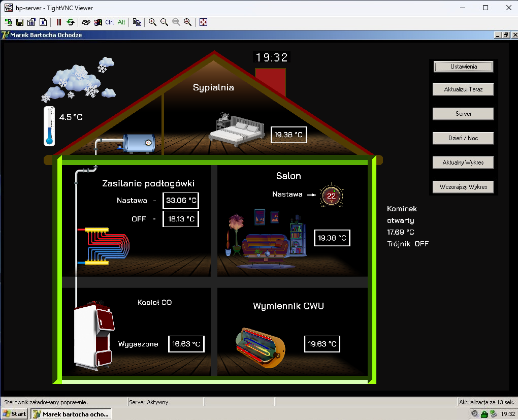This screenshot has height=420, width=518.
Task: Open the Transfer Files toolbar icon
Action: 137,22
